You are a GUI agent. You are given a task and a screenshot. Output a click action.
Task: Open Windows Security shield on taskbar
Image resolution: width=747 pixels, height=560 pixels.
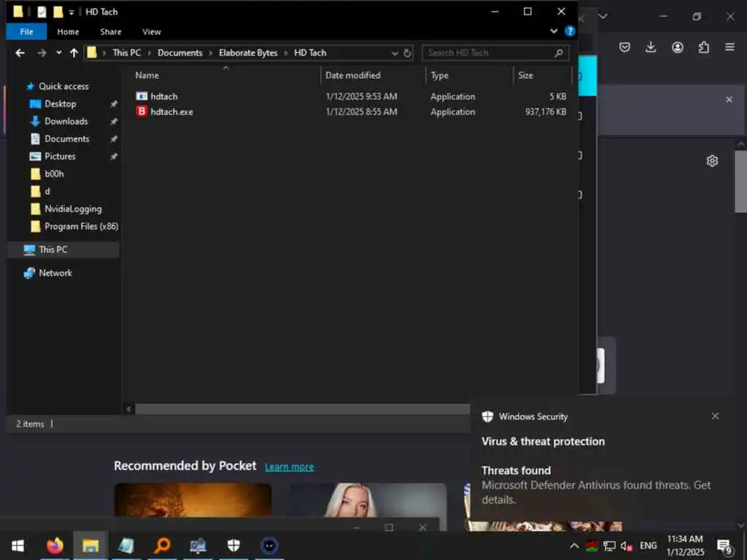(233, 545)
